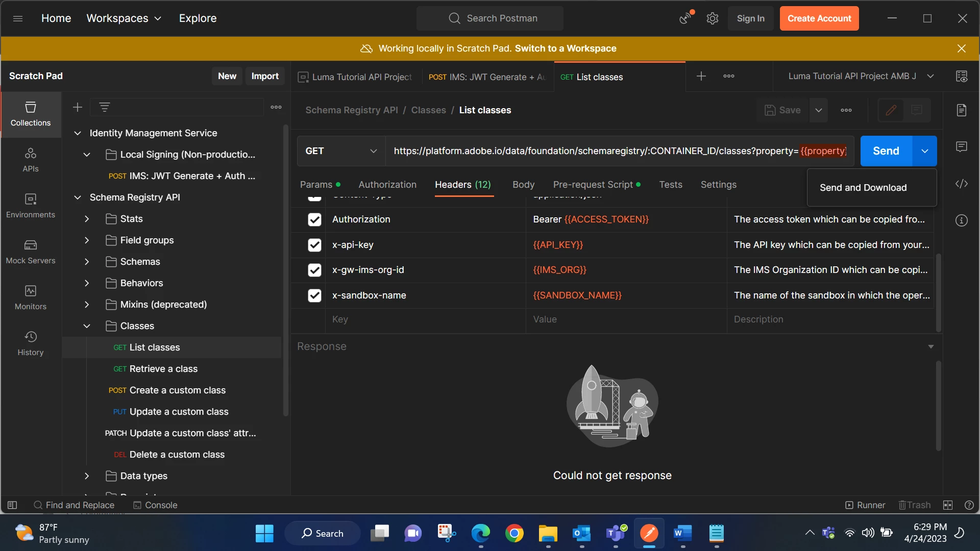Click the settings gear icon
980x551 pixels.
coord(713,18)
